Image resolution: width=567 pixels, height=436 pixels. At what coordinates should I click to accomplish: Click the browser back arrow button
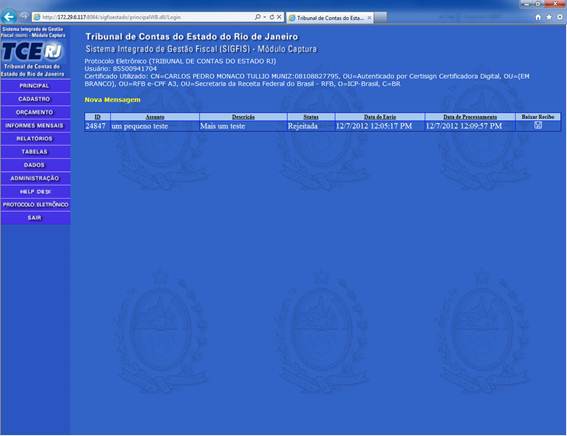click(x=9, y=17)
